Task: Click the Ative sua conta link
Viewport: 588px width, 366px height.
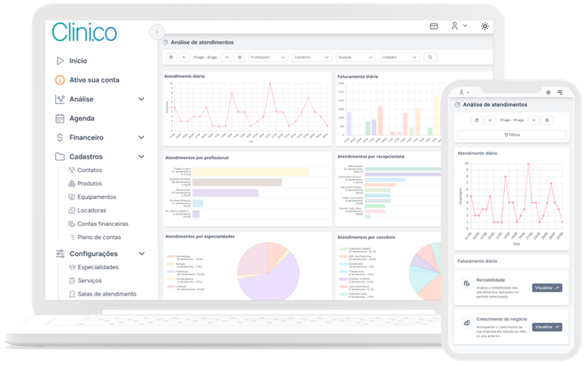Action: pyautogui.click(x=93, y=80)
